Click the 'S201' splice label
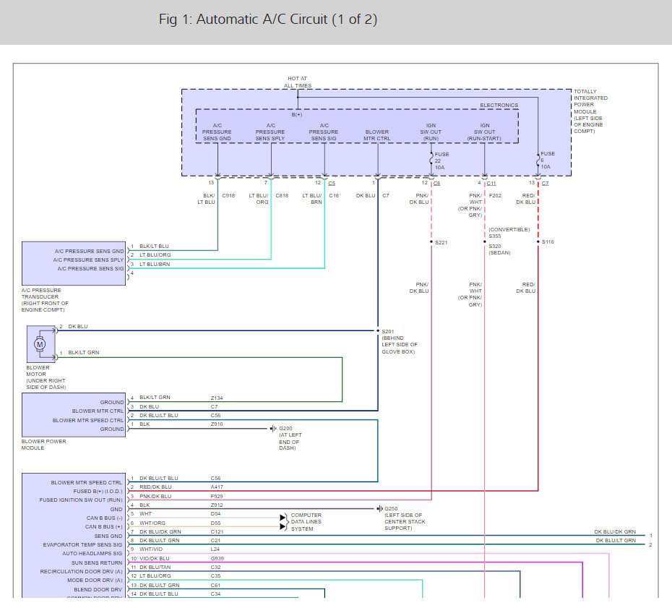The height and width of the screenshot is (616, 672). (388, 332)
